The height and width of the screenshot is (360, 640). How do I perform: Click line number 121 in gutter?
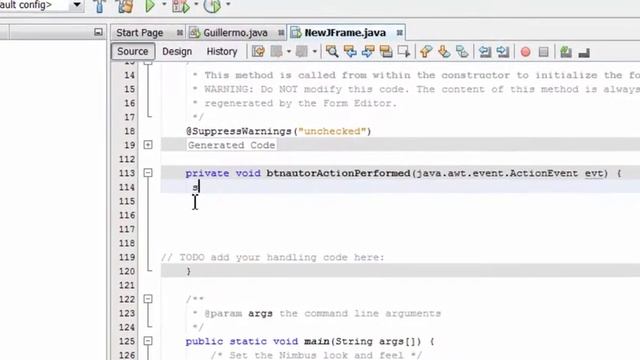point(127,285)
